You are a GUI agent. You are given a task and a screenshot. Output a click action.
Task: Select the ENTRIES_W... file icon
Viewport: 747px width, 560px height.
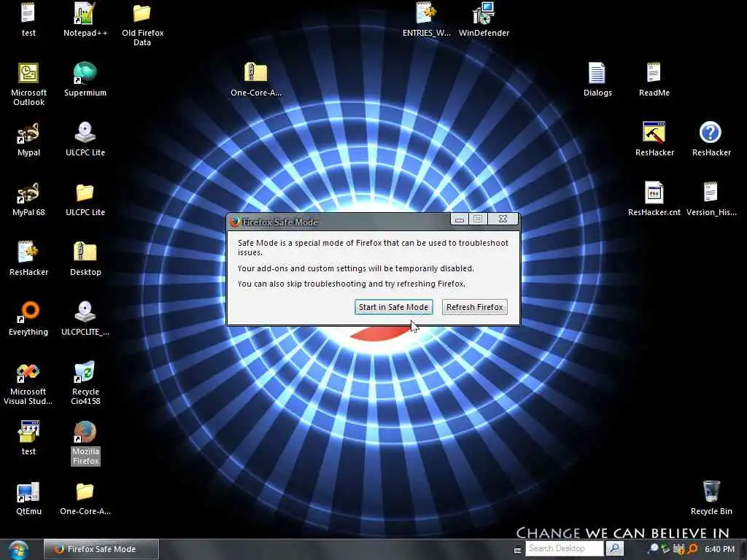426,20
